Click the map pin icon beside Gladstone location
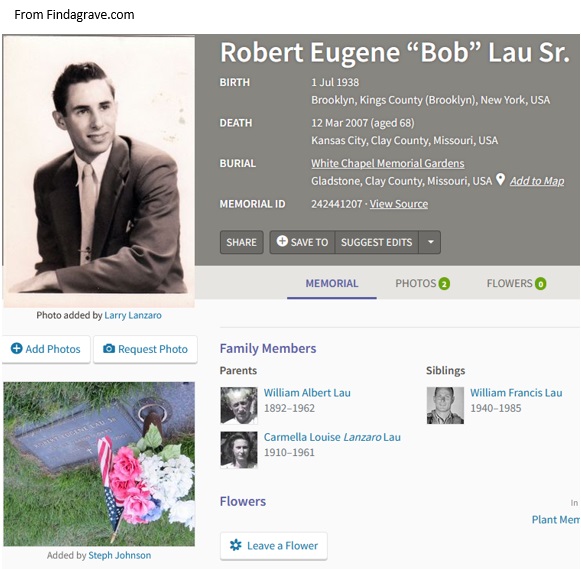This screenshot has height=569, width=581. coord(500,180)
